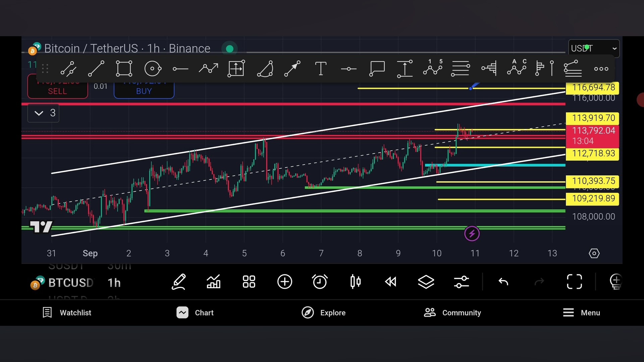Add a symbol with plus circle
This screenshot has width=644, height=362.
tap(285, 282)
